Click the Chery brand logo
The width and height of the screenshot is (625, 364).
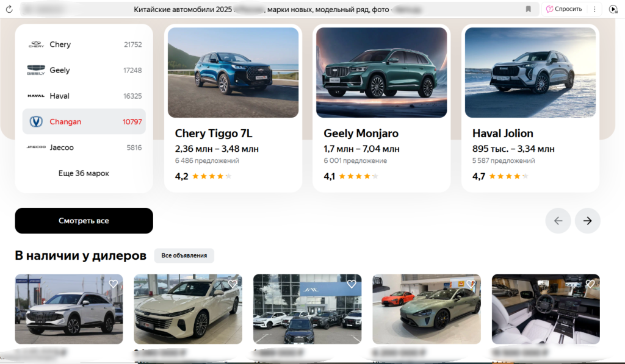(x=36, y=45)
